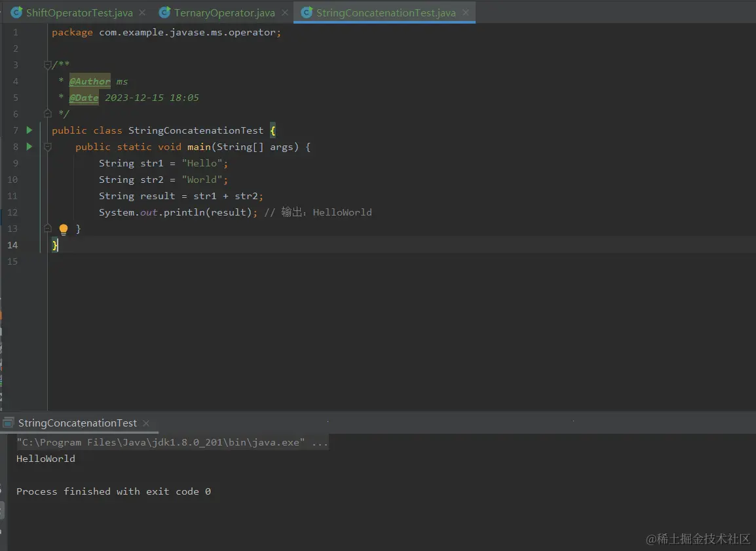
Task: Close the ShiftOperatorTest.java tab
Action: click(142, 13)
